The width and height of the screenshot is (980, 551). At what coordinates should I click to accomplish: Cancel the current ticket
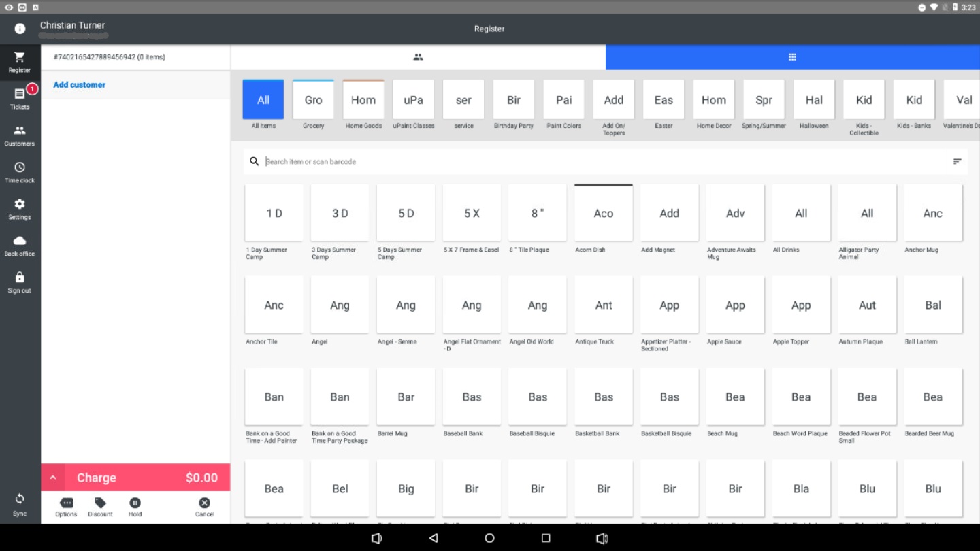[204, 507]
